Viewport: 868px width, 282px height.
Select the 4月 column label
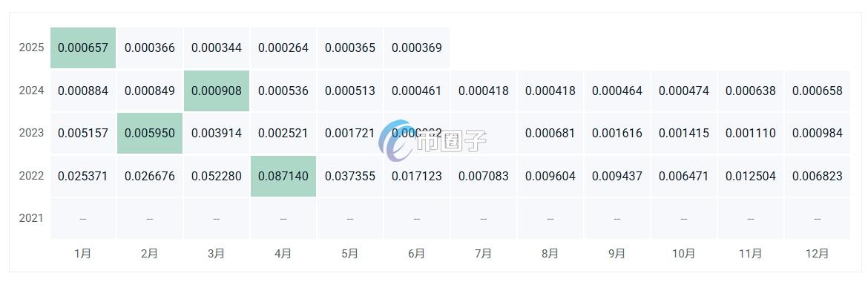[283, 254]
